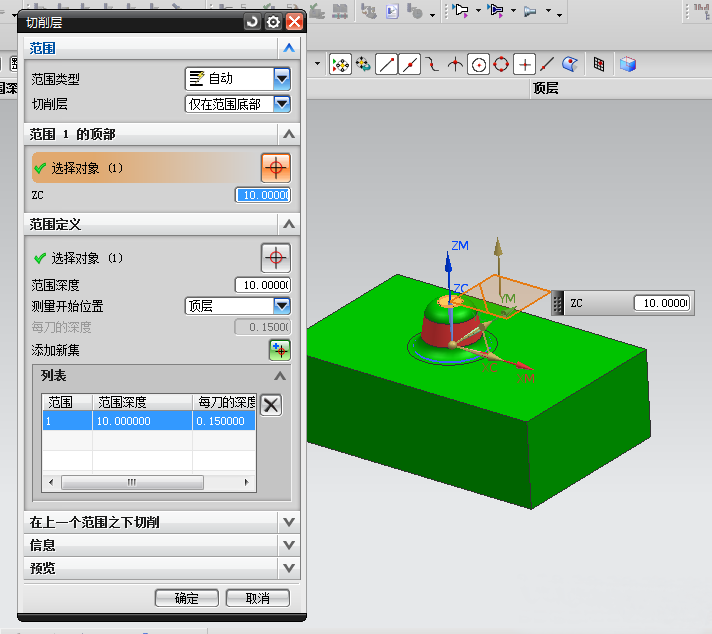Toggle the midpoint snap icon
Viewport: 712px width, 634px height.
[x=410, y=64]
